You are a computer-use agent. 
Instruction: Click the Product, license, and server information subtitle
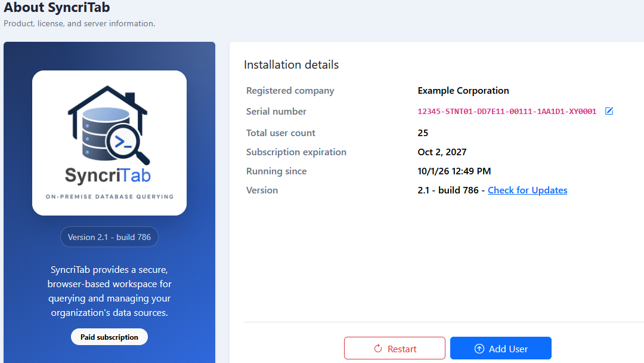pyautogui.click(x=79, y=23)
